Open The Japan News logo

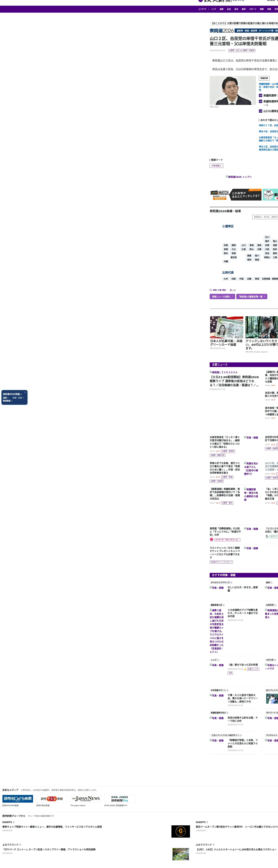coord(86,799)
